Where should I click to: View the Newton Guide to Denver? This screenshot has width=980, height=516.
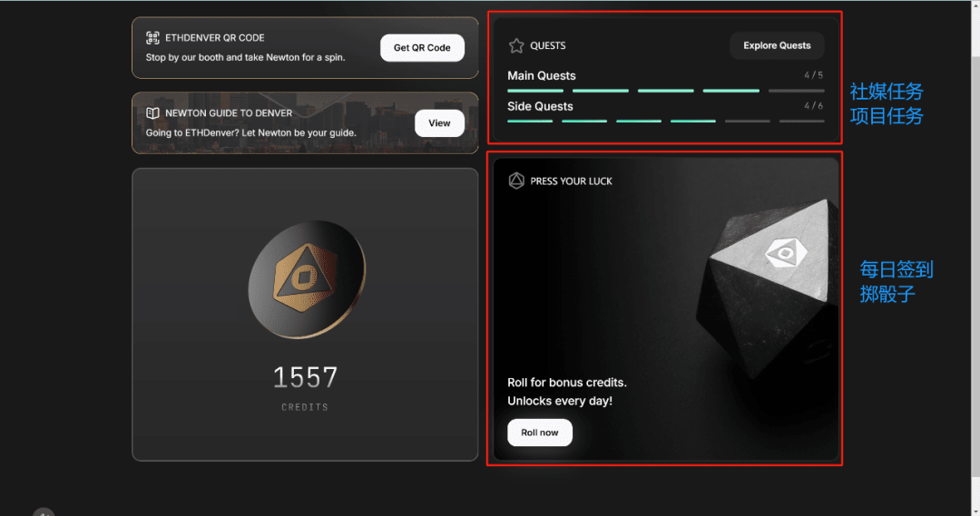click(439, 123)
